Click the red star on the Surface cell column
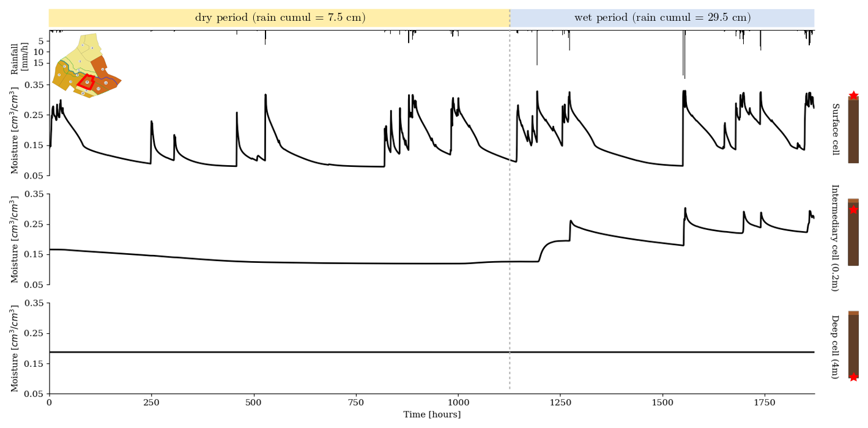 point(853,95)
